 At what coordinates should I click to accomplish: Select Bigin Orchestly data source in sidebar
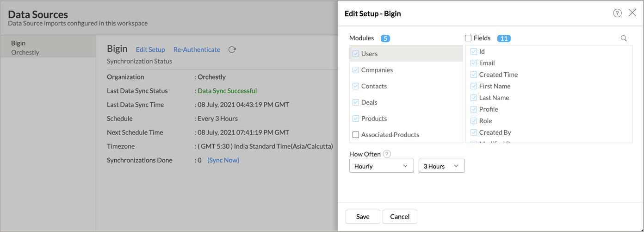click(48, 47)
